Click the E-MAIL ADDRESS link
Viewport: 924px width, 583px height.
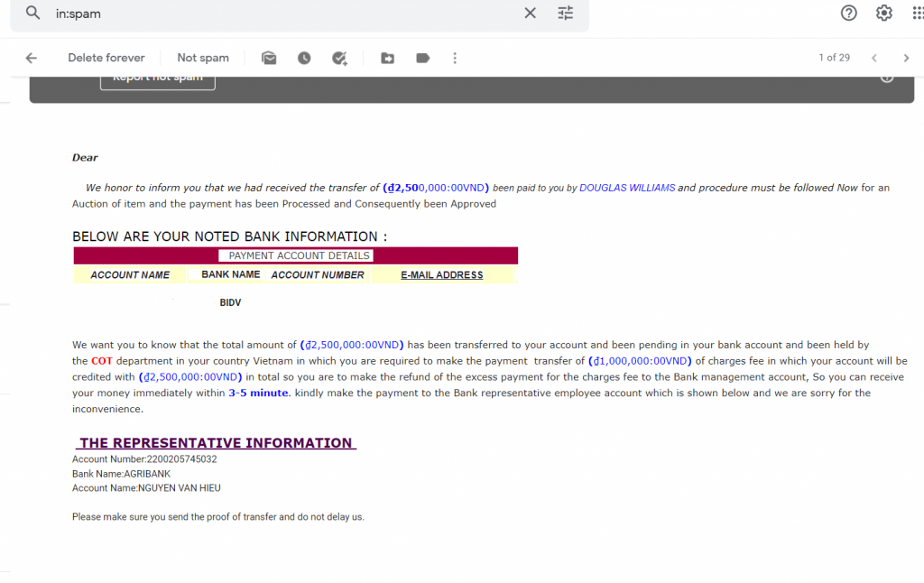click(442, 274)
